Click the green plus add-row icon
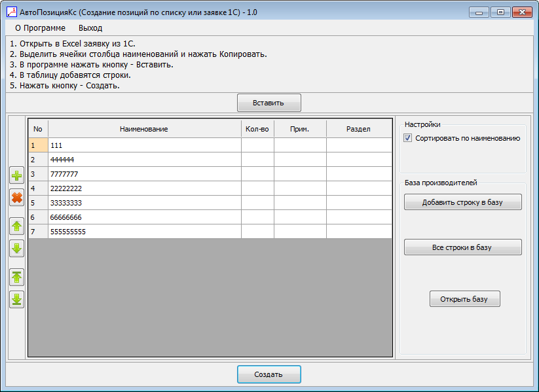 [x=16, y=176]
